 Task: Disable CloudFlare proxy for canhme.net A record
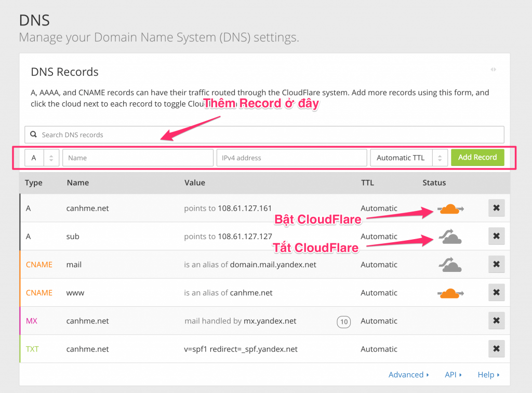450,208
